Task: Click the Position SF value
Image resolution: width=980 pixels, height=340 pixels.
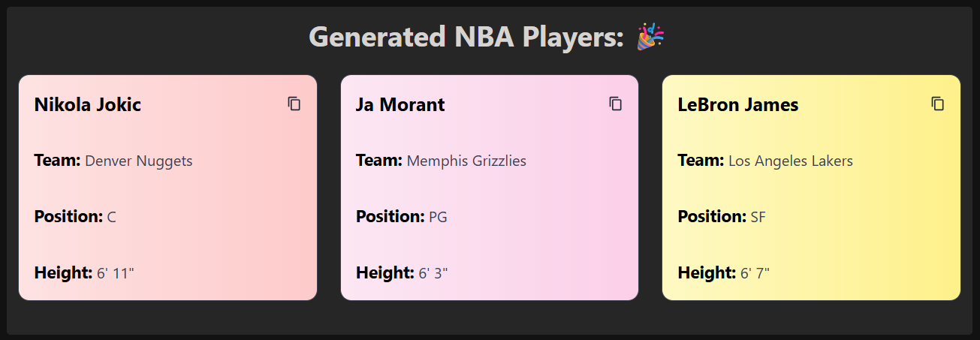Action: coord(758,218)
